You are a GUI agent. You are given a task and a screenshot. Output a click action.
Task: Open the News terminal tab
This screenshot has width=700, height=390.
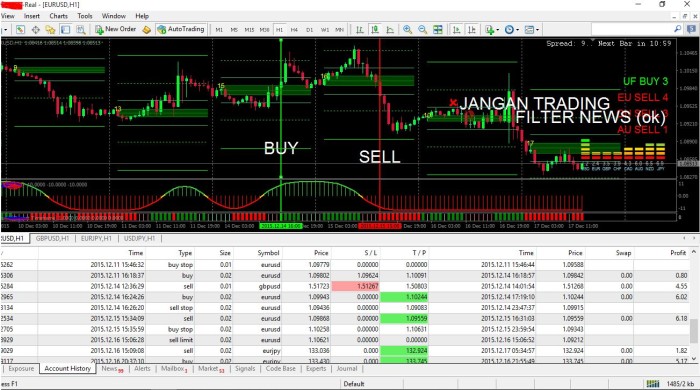tap(112, 369)
